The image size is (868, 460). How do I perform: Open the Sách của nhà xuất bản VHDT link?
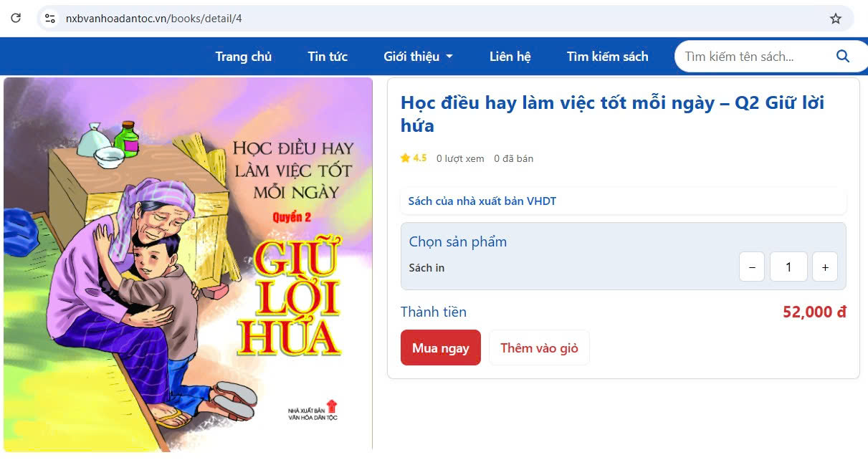(x=482, y=201)
